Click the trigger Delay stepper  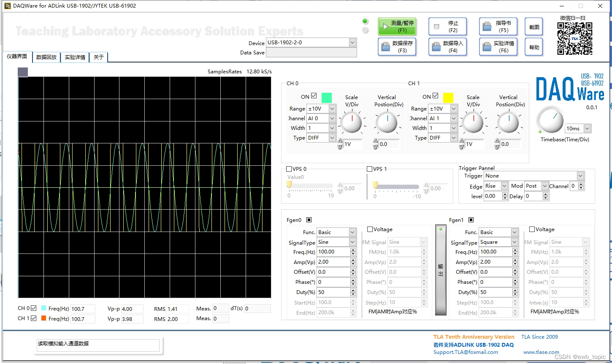[546, 196]
